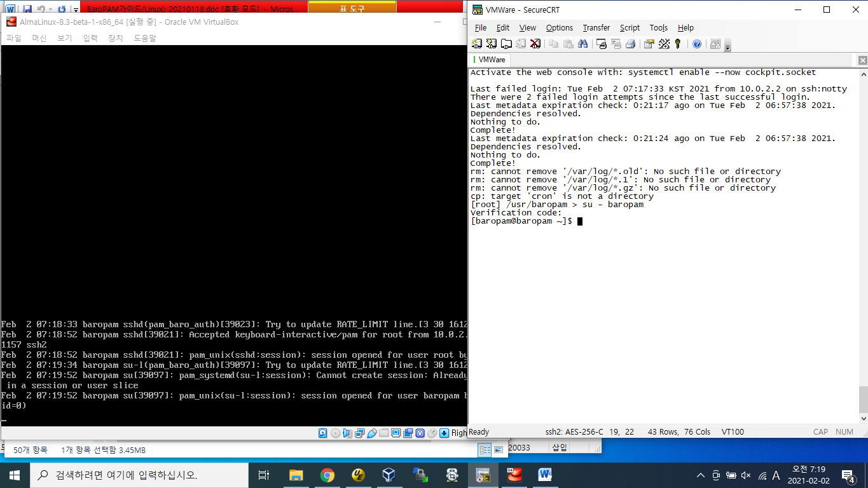Click SecureCRT terminal scrollbar down arrow
This screenshot has height=488, width=868.
click(863, 419)
